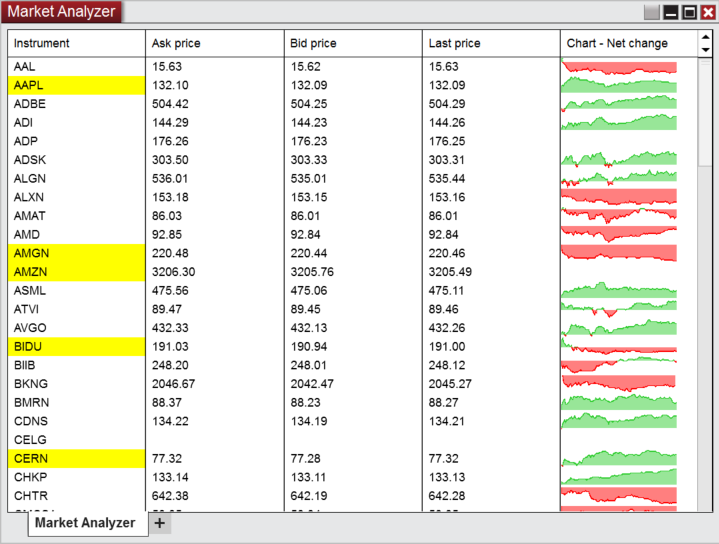Close the Market Analyzer window

(708, 12)
